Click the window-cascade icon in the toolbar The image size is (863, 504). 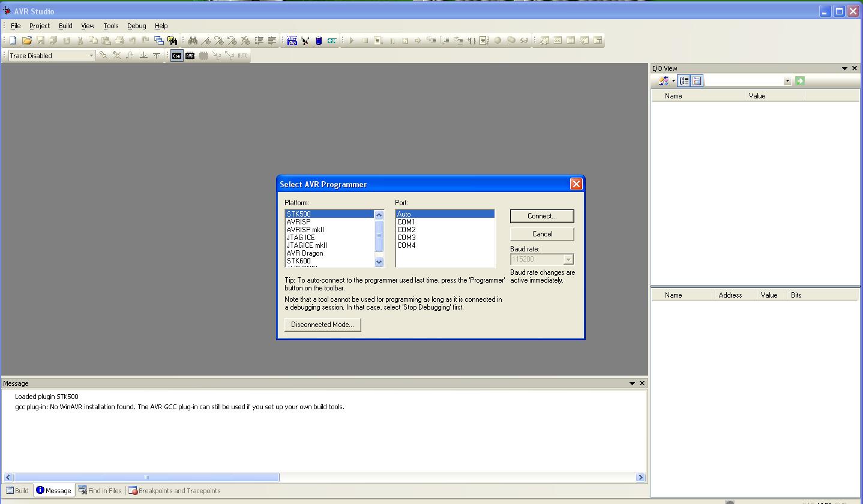pyautogui.click(x=159, y=40)
